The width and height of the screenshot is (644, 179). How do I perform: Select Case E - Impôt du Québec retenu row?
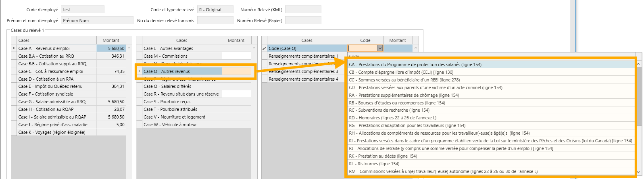(69, 86)
